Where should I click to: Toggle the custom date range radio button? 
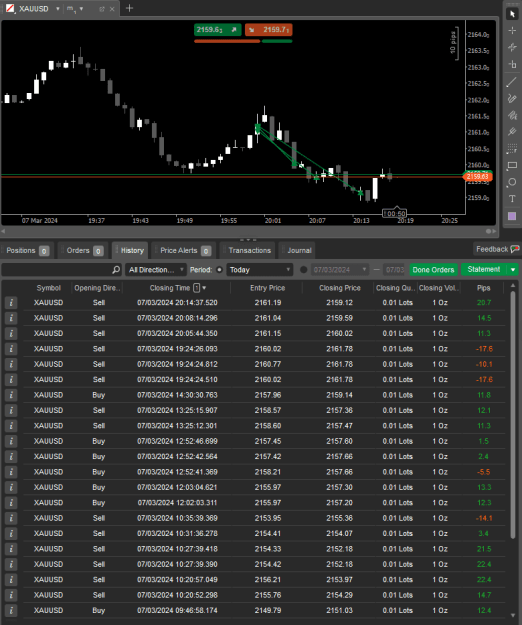pos(303,270)
